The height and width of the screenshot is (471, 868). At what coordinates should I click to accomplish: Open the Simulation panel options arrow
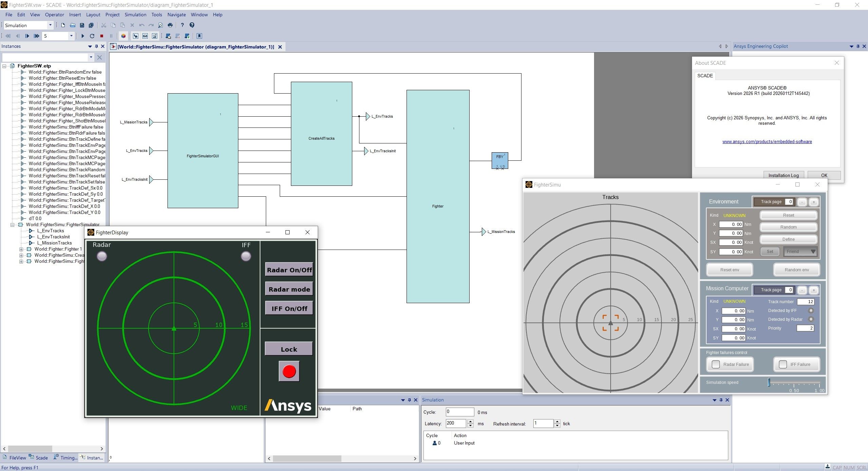click(714, 400)
